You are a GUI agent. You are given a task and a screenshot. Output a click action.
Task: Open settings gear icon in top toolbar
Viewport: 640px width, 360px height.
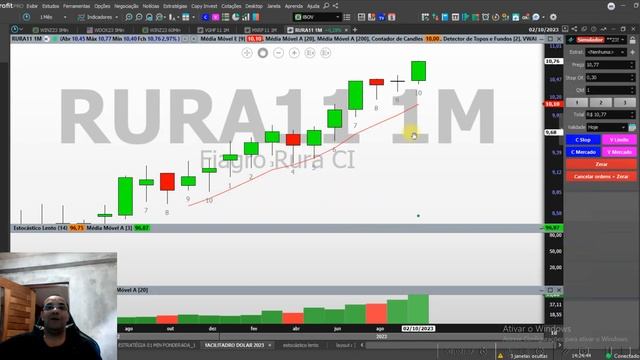pyautogui.click(x=553, y=17)
